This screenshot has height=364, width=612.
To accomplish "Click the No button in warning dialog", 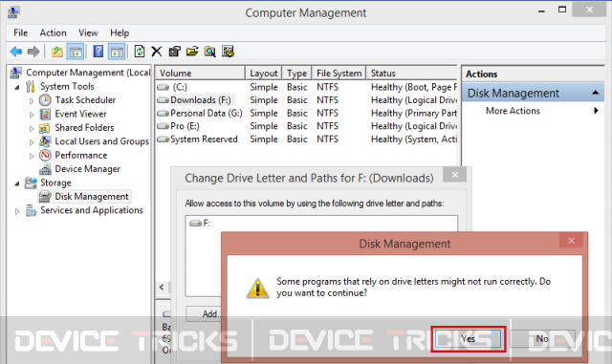I will tap(542, 338).
